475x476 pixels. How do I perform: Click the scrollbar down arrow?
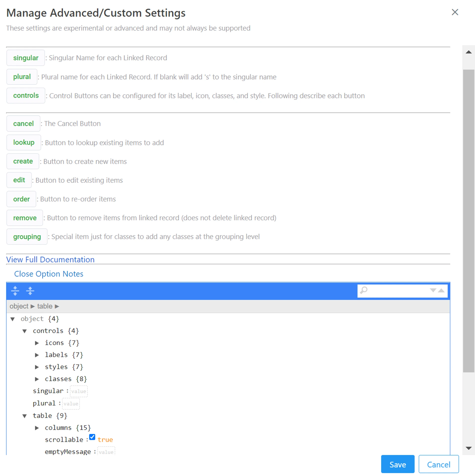point(468,448)
